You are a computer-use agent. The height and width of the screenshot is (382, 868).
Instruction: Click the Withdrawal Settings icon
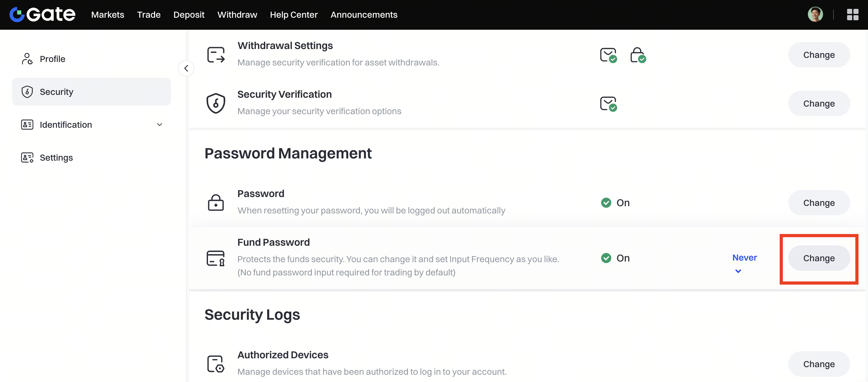(216, 54)
